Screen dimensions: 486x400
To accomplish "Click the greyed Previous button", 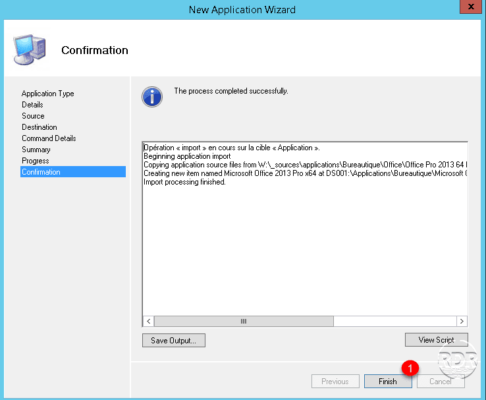I will pyautogui.click(x=335, y=381).
